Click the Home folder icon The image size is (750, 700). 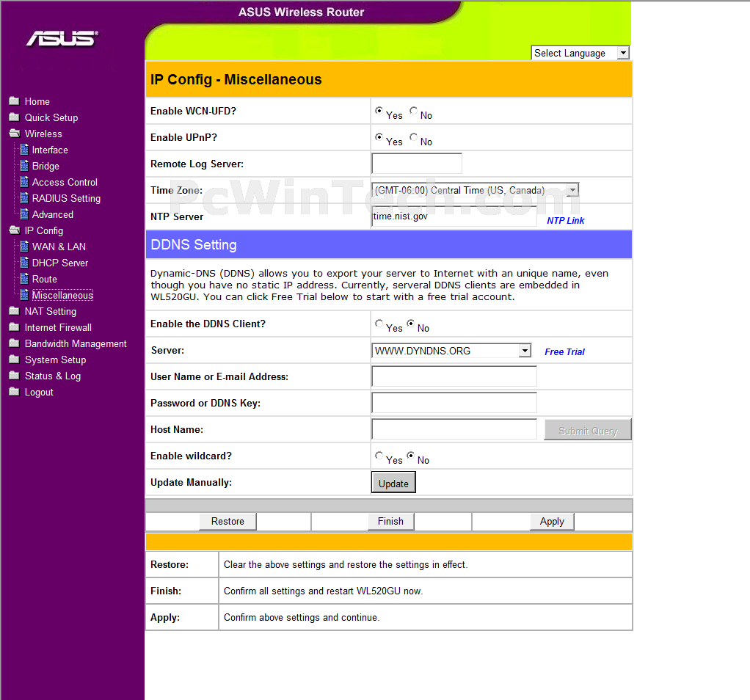15,101
